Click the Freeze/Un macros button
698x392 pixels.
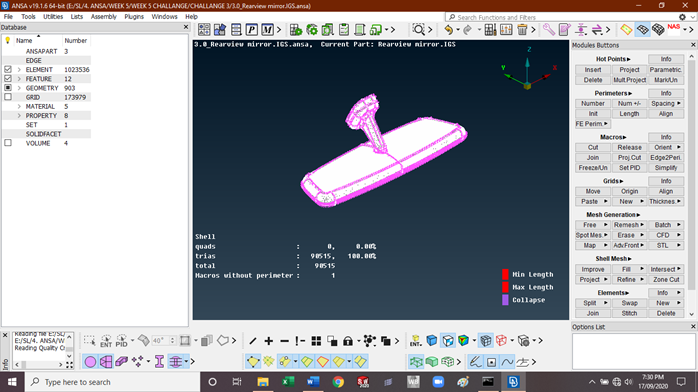pos(592,168)
